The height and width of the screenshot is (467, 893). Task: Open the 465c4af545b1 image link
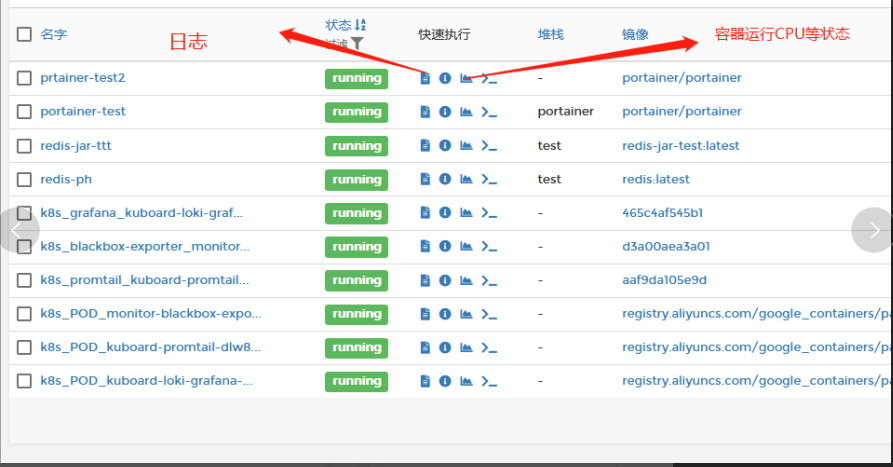(662, 213)
